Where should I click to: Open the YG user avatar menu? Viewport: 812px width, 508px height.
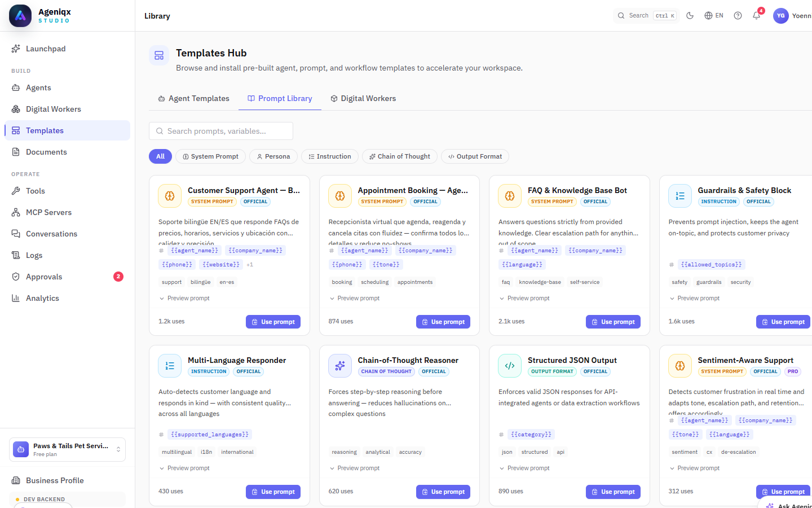pyautogui.click(x=781, y=16)
